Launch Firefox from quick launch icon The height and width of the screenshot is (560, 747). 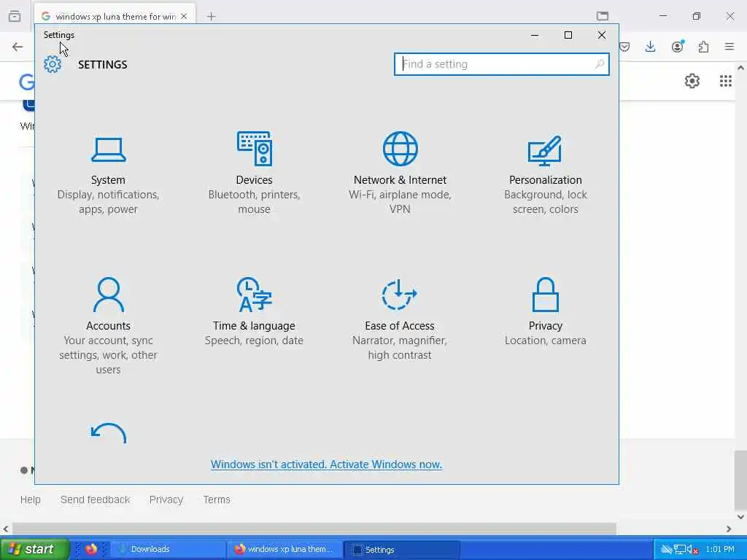coord(91,549)
